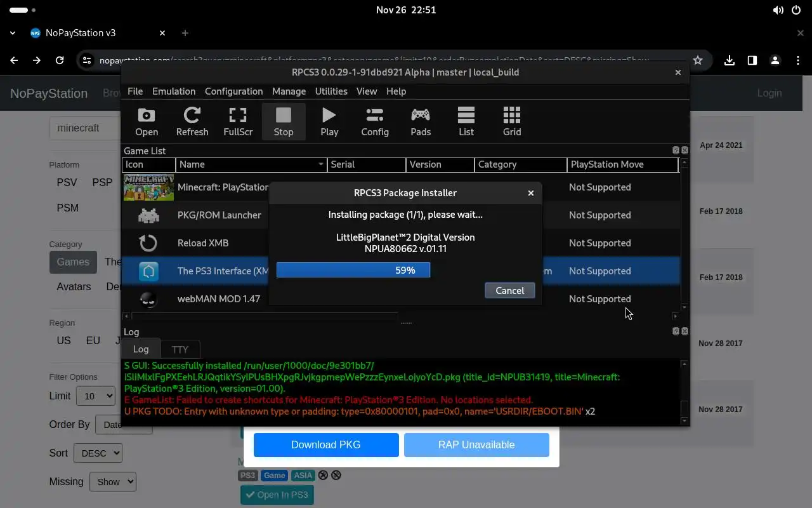
Task: Select the webMAN MOD 1.47 icon
Action: [x=148, y=299]
